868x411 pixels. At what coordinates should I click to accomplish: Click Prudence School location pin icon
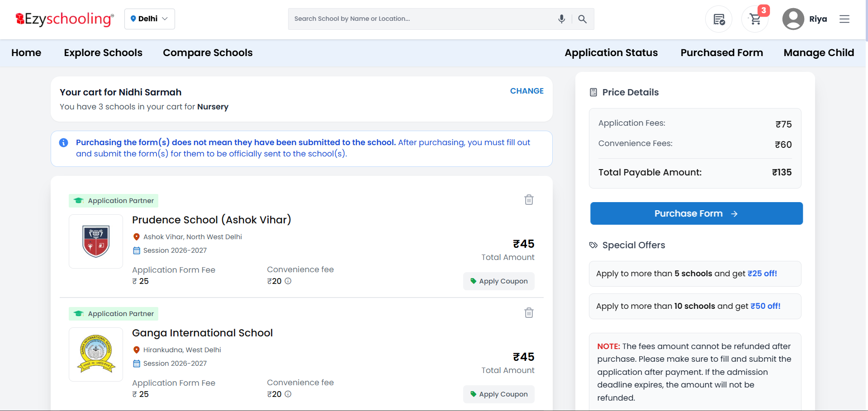point(136,237)
